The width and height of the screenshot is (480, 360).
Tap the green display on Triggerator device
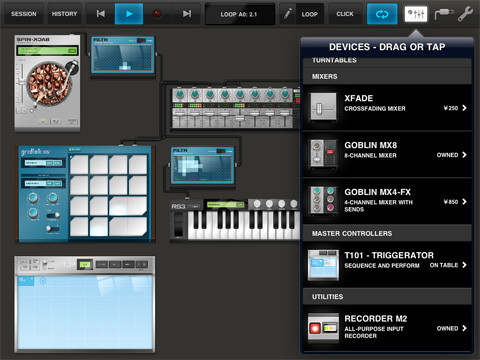tap(85, 265)
